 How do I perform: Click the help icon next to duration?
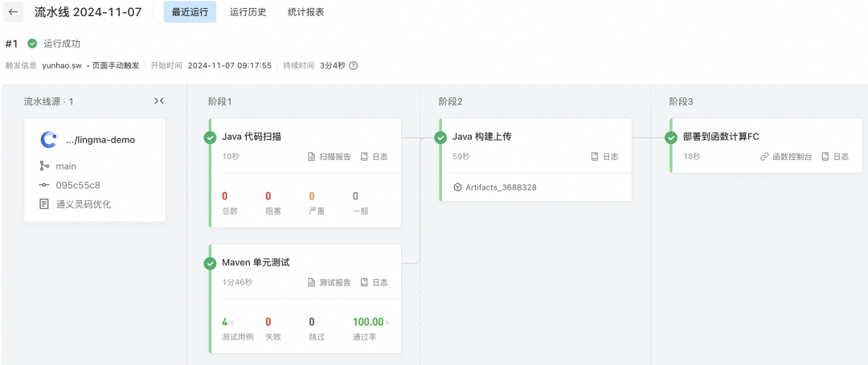[x=353, y=66]
